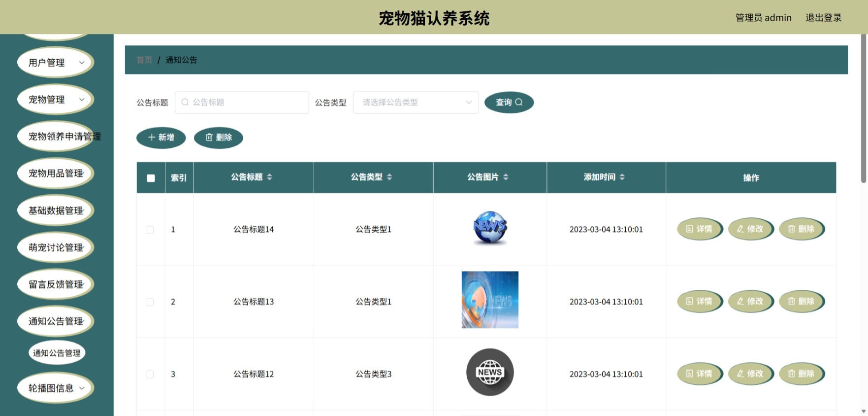
Task: Click 删除 for row 公告标题12
Action: coord(802,374)
